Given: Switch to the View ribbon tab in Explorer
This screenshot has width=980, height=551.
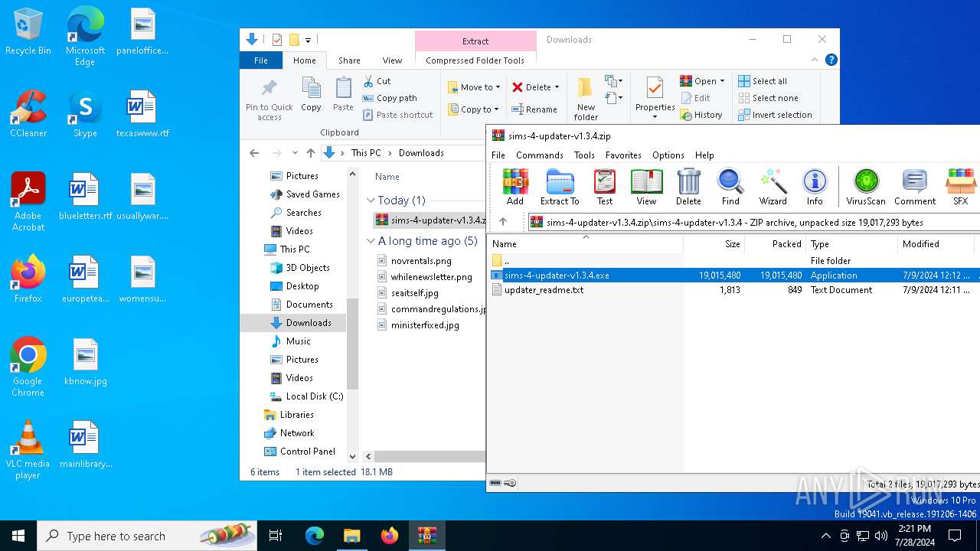Looking at the screenshot, I should coord(392,60).
